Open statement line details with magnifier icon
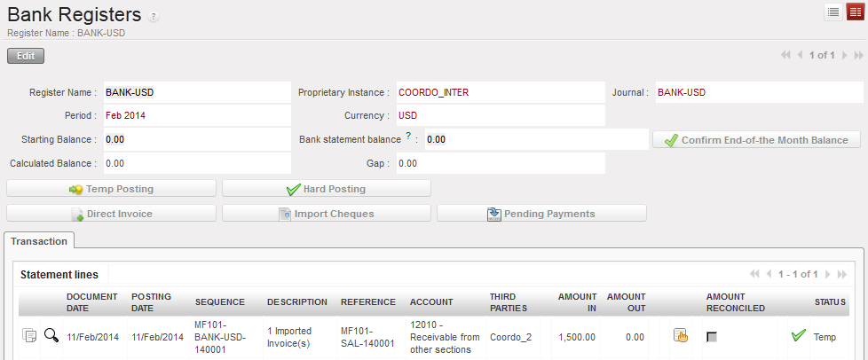 (51, 335)
